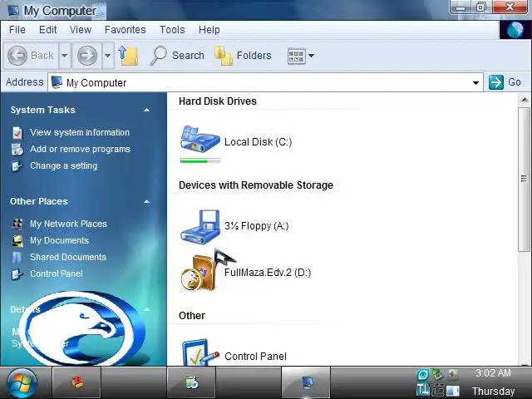532x399 pixels.
Task: Click Control Panel icon in Other Places
Action: (x=17, y=273)
